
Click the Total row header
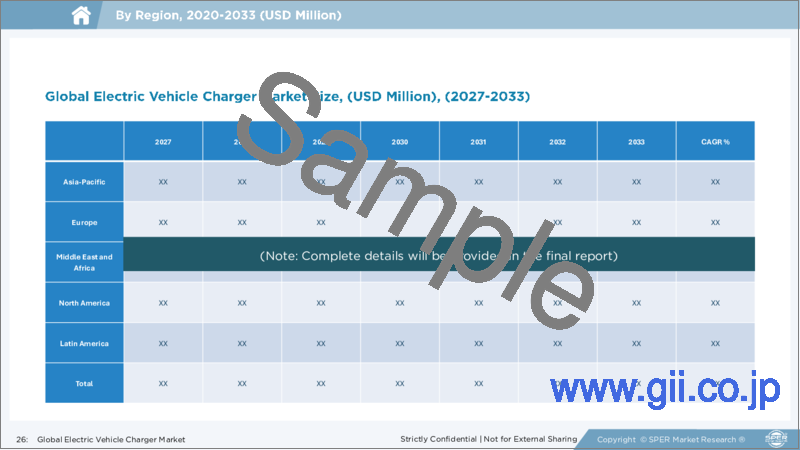84,383
